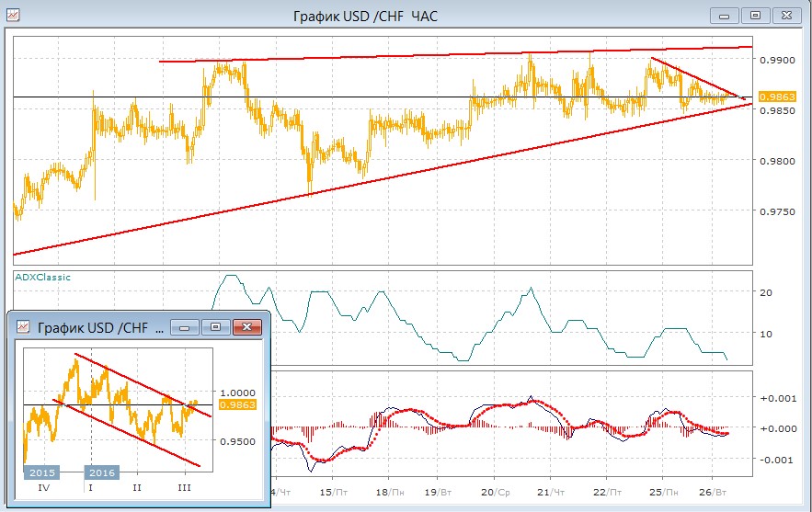Click the -0.001 MACD scale label
Viewport: 812px width, 512px height.
point(775,460)
